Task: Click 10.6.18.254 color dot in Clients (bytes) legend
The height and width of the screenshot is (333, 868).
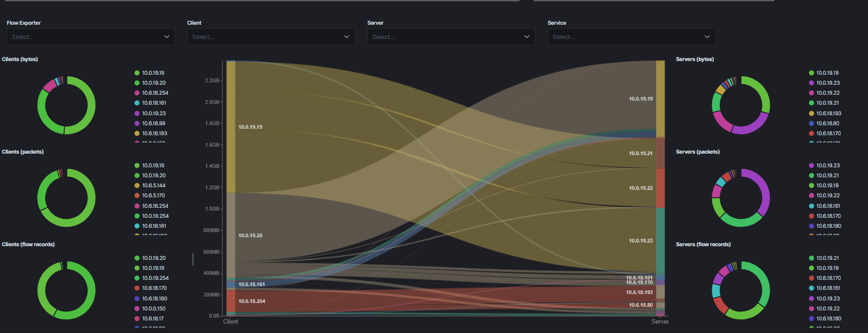Action: pos(137,93)
